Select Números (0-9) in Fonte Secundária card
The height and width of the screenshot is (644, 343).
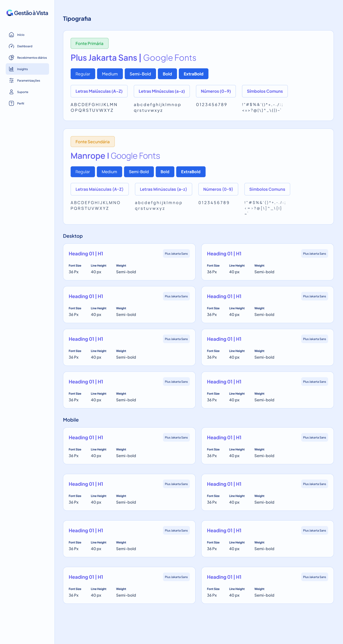click(x=218, y=189)
